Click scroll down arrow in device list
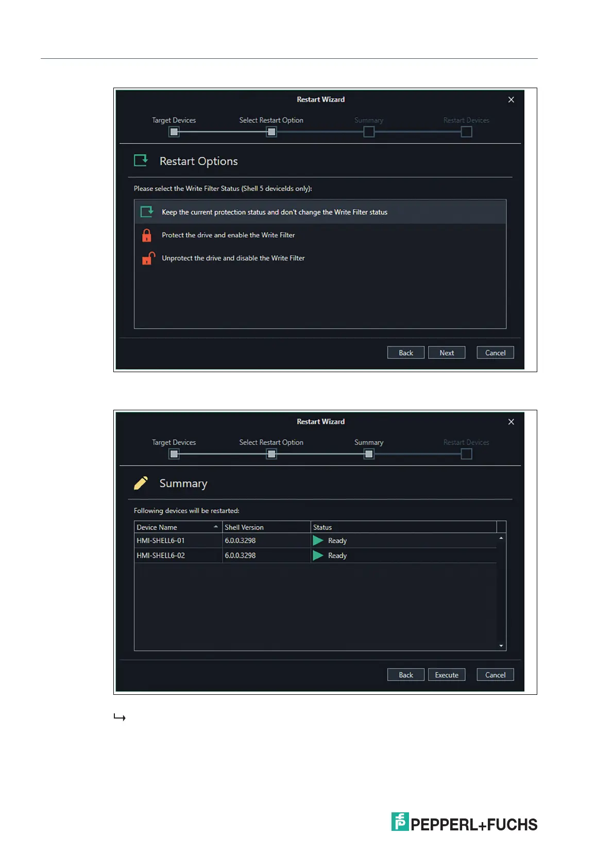 501,646
